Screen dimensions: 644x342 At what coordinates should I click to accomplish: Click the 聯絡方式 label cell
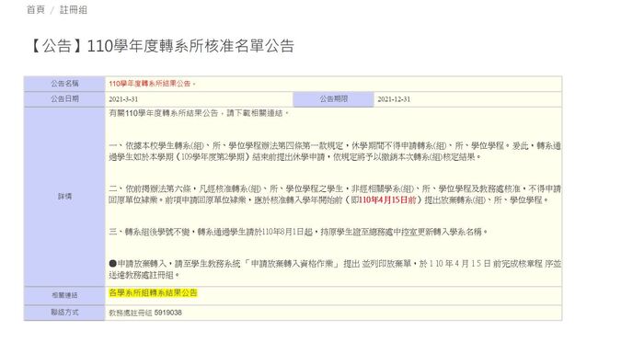[x=64, y=313]
